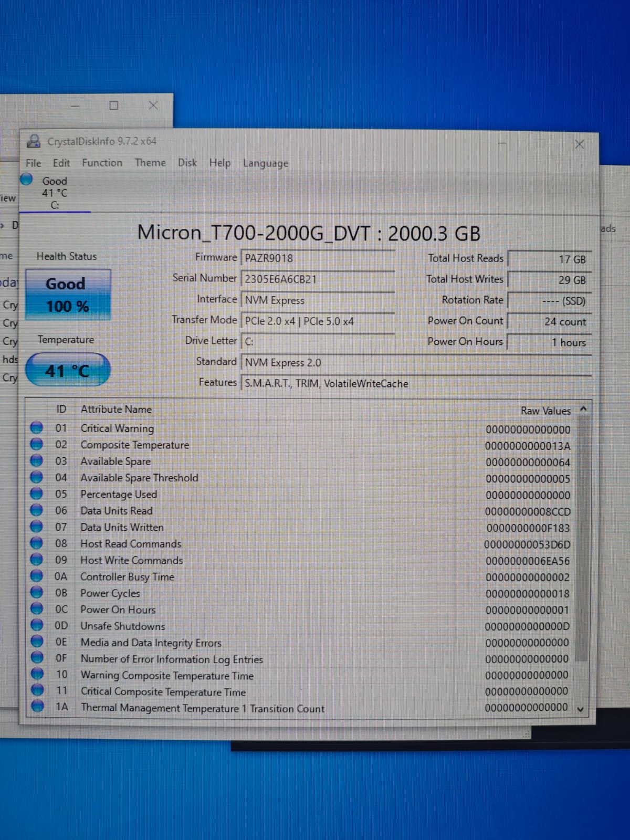Viewport: 630px width, 840px height.
Task: Click the status orb for Critical Warning
Action: point(36,428)
